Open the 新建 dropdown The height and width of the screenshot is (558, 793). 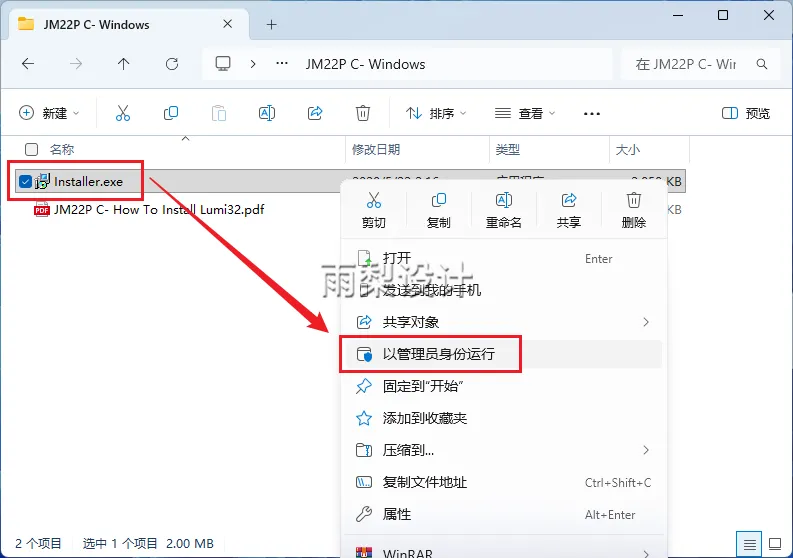tap(49, 113)
